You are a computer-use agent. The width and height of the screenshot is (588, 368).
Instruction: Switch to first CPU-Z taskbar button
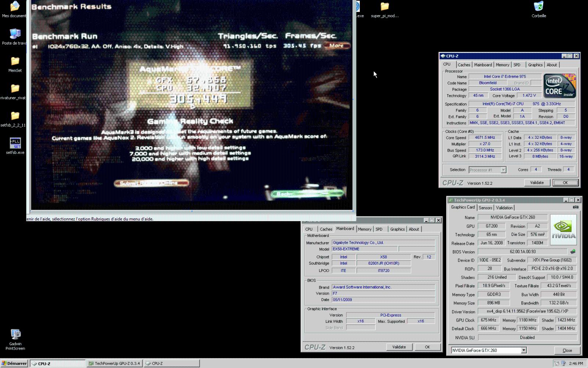57,363
